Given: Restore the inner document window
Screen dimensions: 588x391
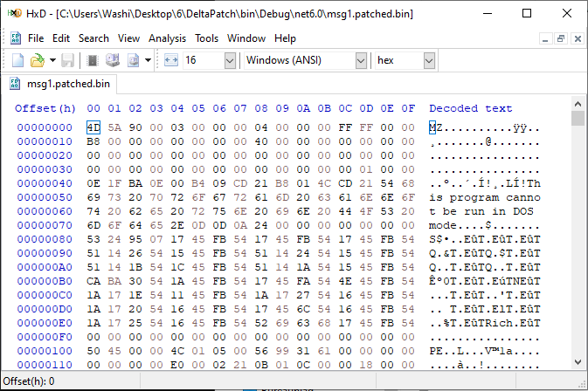Looking at the screenshot, I should (561, 38).
